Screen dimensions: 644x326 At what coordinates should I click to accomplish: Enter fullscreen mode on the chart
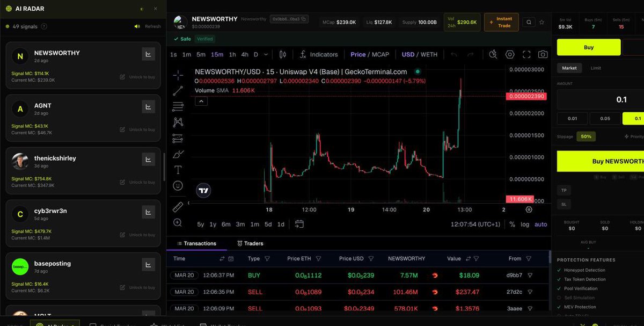coord(526,54)
